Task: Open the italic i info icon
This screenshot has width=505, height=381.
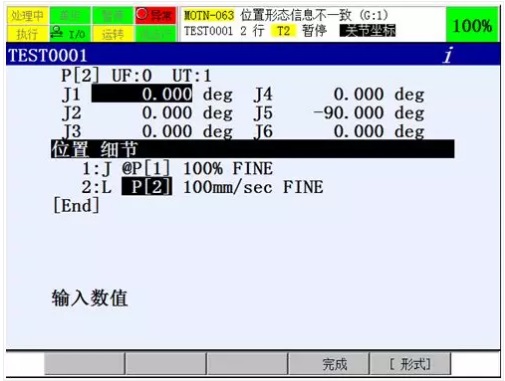Action: 448,55
